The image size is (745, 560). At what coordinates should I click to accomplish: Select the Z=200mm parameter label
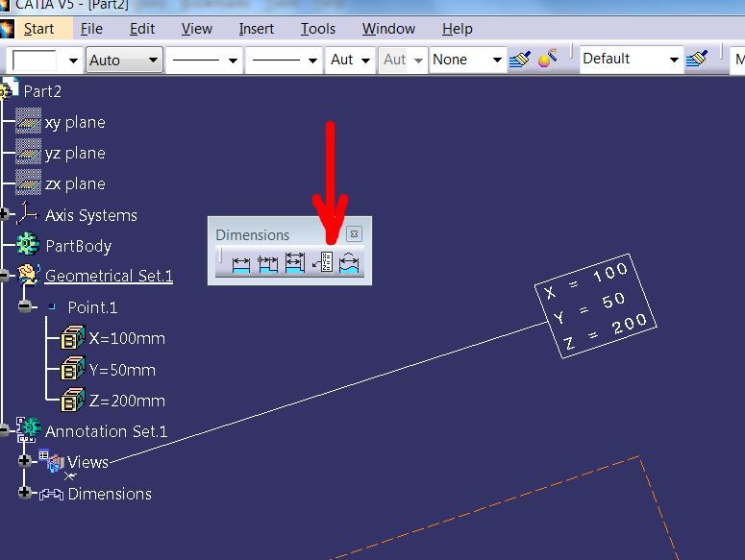pyautogui.click(x=127, y=401)
